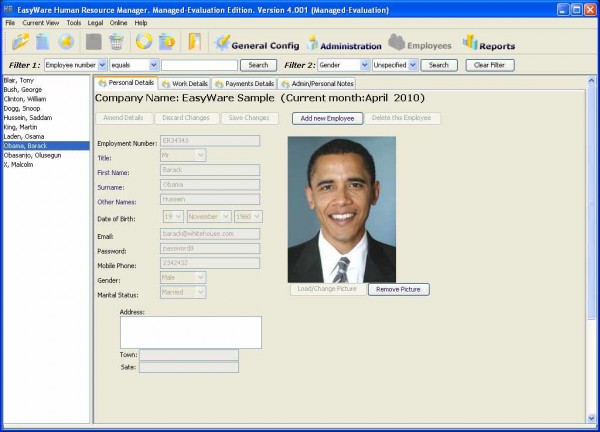Select employee King, Martin
Image resolution: width=600 pixels, height=432 pixels.
click(x=46, y=127)
